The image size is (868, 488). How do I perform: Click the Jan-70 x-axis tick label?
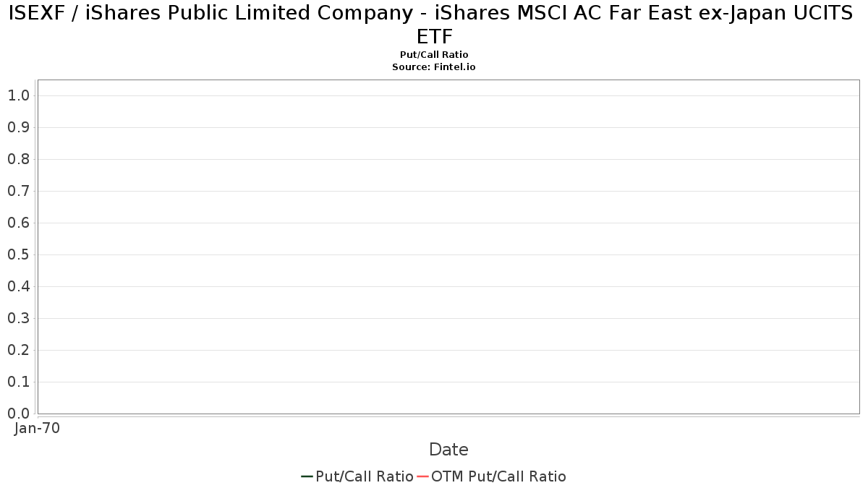pyautogui.click(x=38, y=428)
